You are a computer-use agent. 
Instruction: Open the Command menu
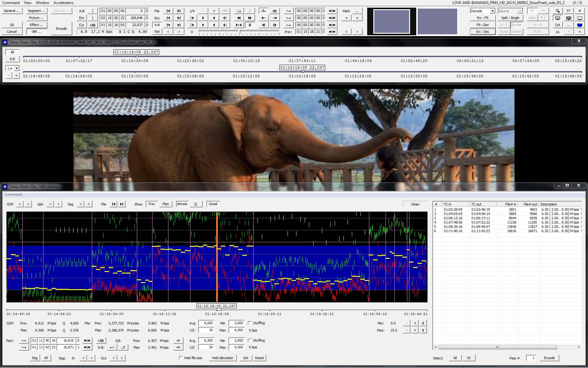tap(11, 3)
